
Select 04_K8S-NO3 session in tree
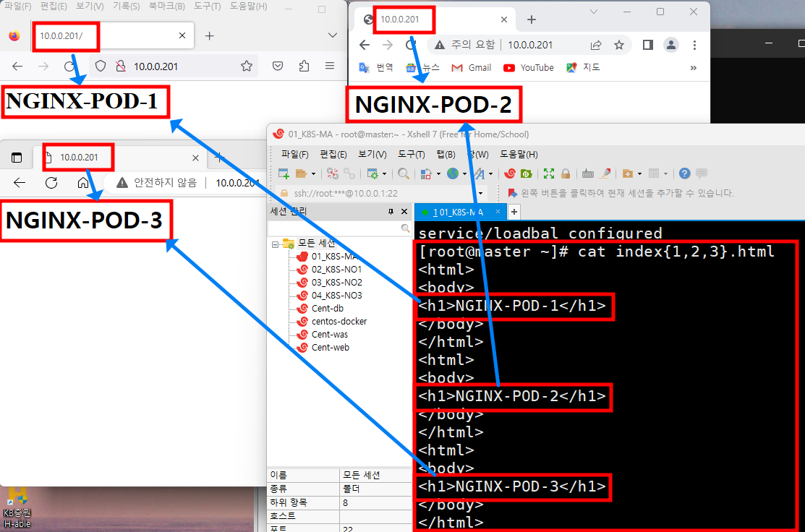click(336, 296)
